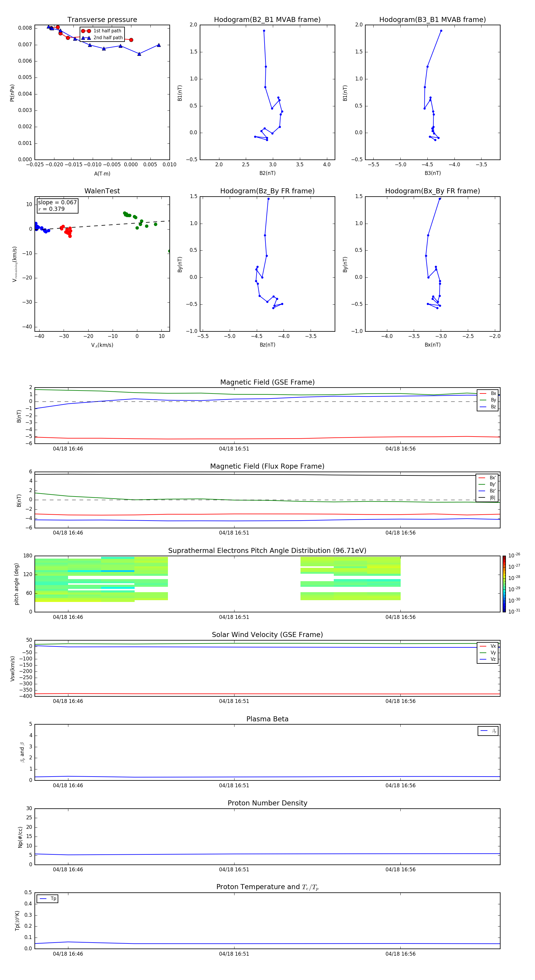Click the "B2(nT)" x-axis label
This screenshot has width=535, height=980.
pyautogui.click(x=267, y=173)
